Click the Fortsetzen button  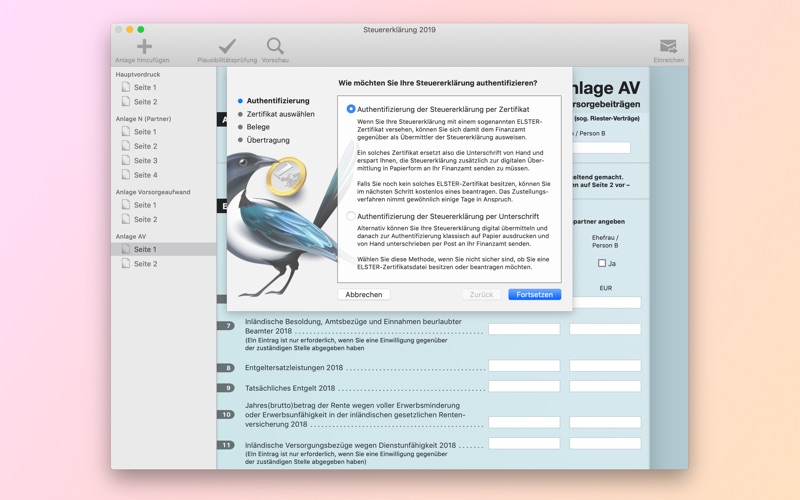click(534, 294)
